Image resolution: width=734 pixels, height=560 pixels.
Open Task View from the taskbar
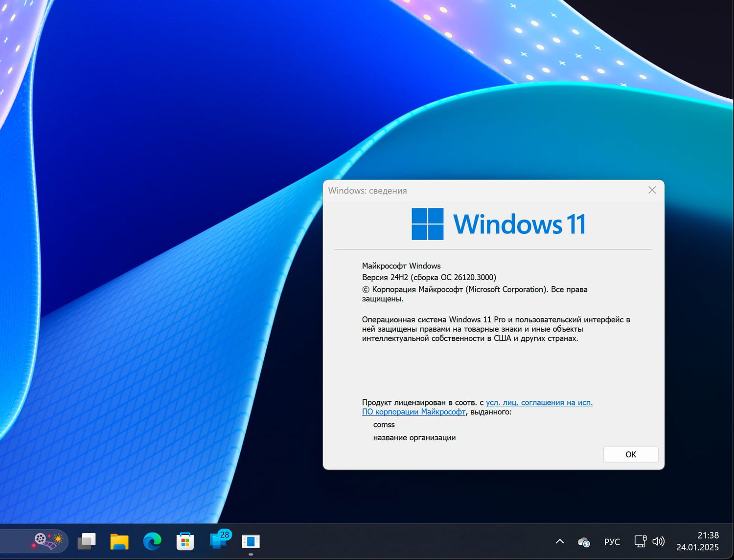click(87, 541)
